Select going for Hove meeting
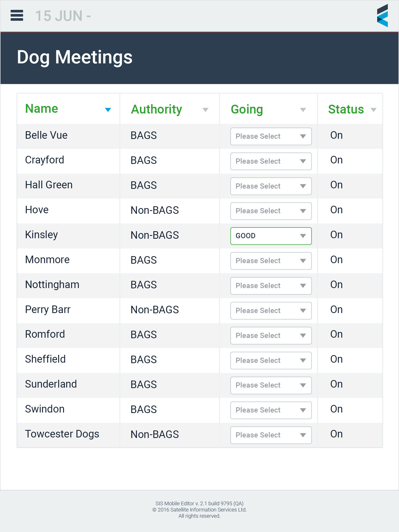 point(271,211)
